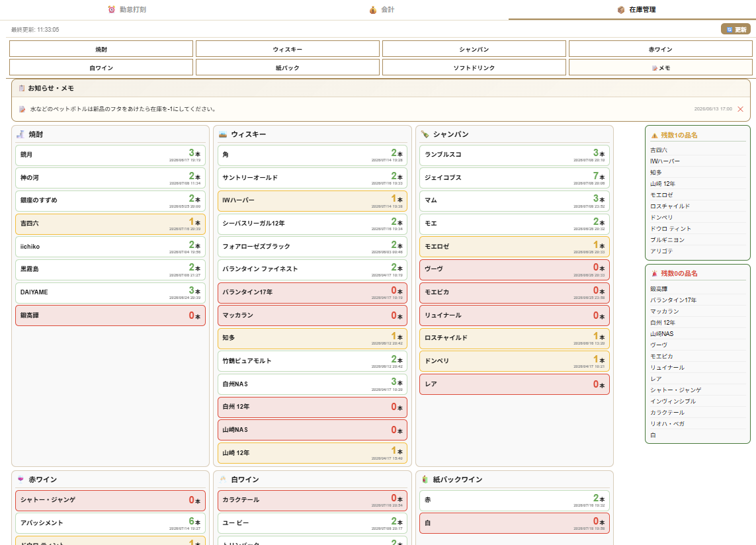Viewport: 756px width, 545px height.
Task: Click the wine glass icon beside 赤ワイン
Action: (x=21, y=480)
